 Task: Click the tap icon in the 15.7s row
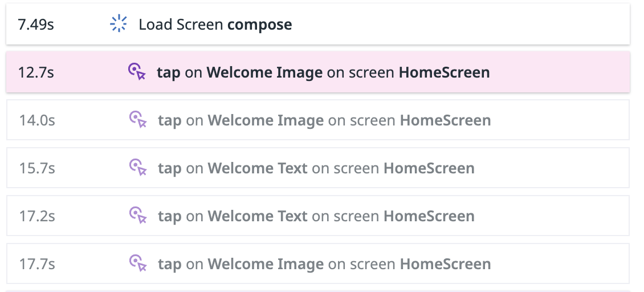pyautogui.click(x=138, y=168)
